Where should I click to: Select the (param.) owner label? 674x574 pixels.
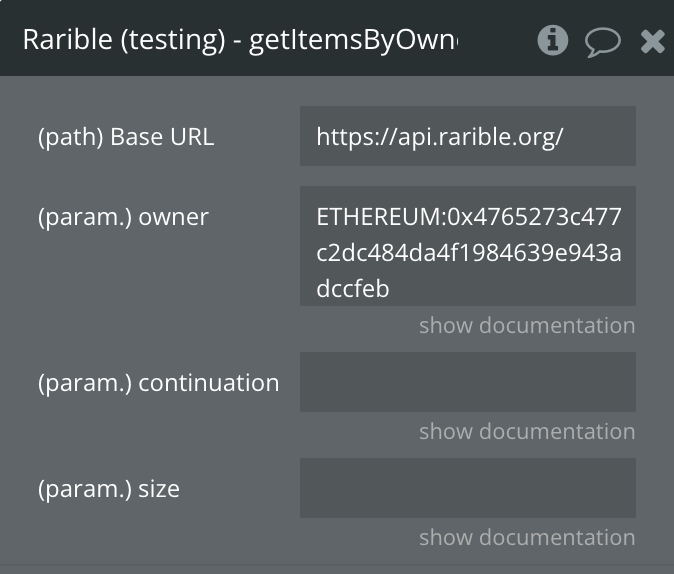(x=123, y=217)
